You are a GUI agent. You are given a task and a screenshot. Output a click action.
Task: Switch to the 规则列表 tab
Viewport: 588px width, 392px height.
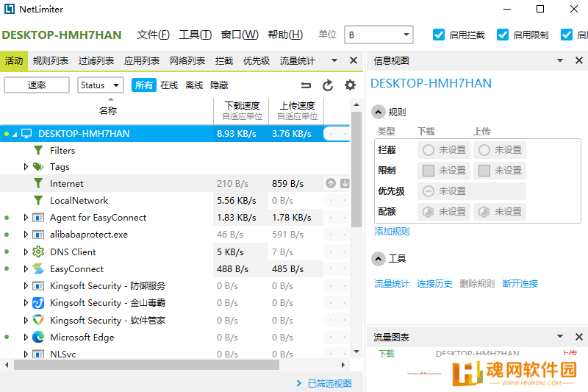point(51,61)
